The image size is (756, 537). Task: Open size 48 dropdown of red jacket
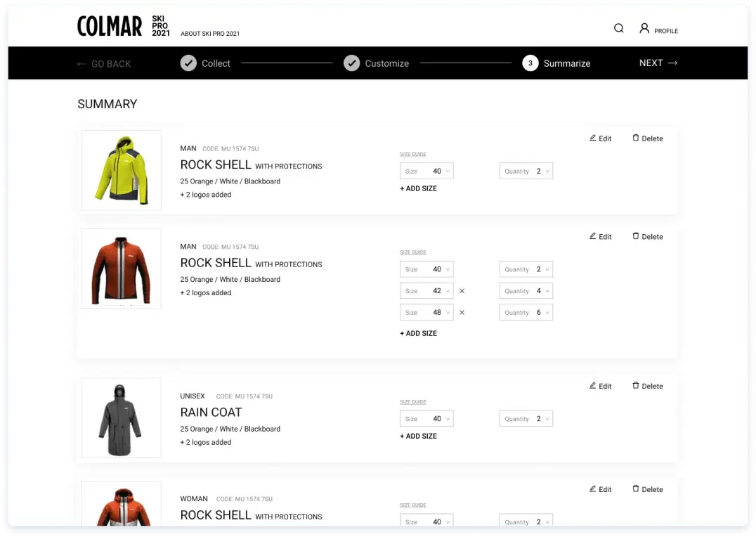click(426, 313)
